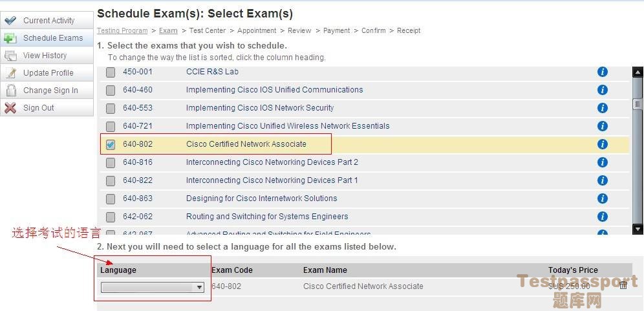Click the Sign Out red X icon
The width and height of the screenshot is (644, 311).
pyautogui.click(x=10, y=107)
